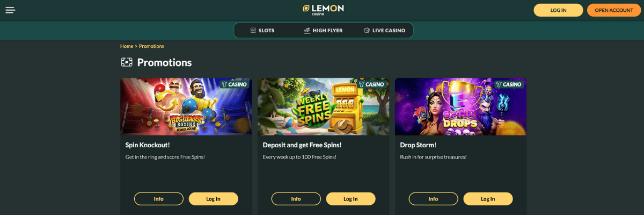
Task: Log In from Deposit and get Free Spins card
Action: click(x=351, y=199)
